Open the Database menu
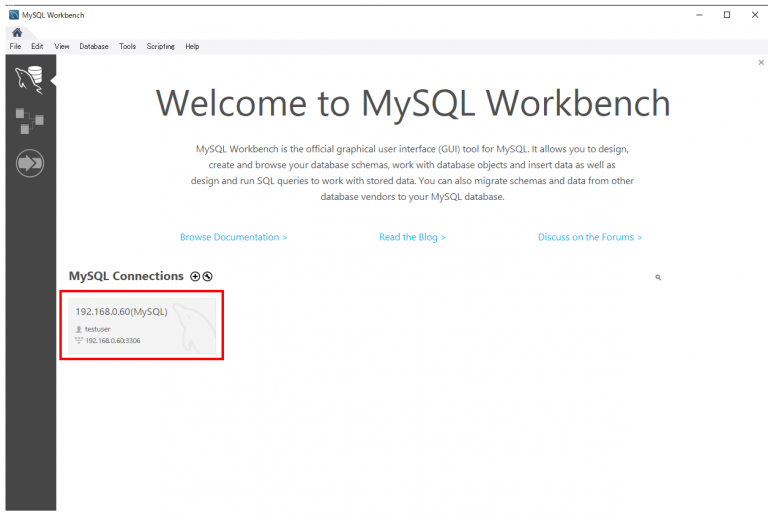 (x=94, y=47)
